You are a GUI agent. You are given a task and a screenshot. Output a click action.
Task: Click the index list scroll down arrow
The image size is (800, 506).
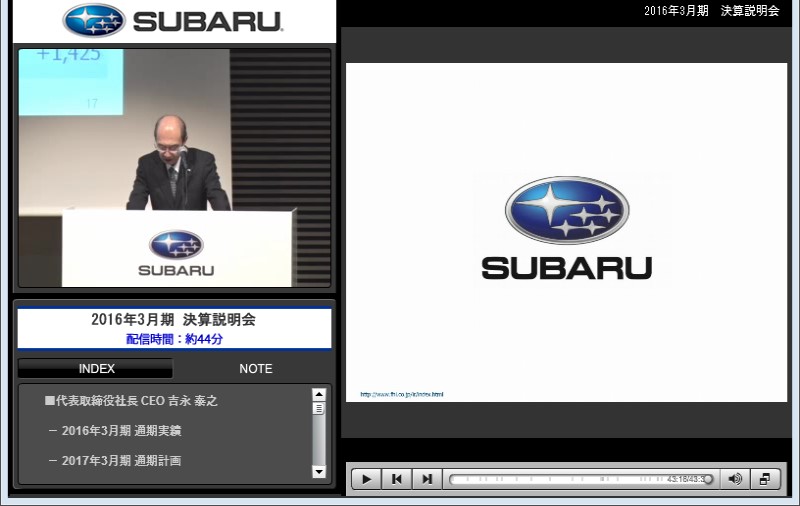pyautogui.click(x=319, y=472)
